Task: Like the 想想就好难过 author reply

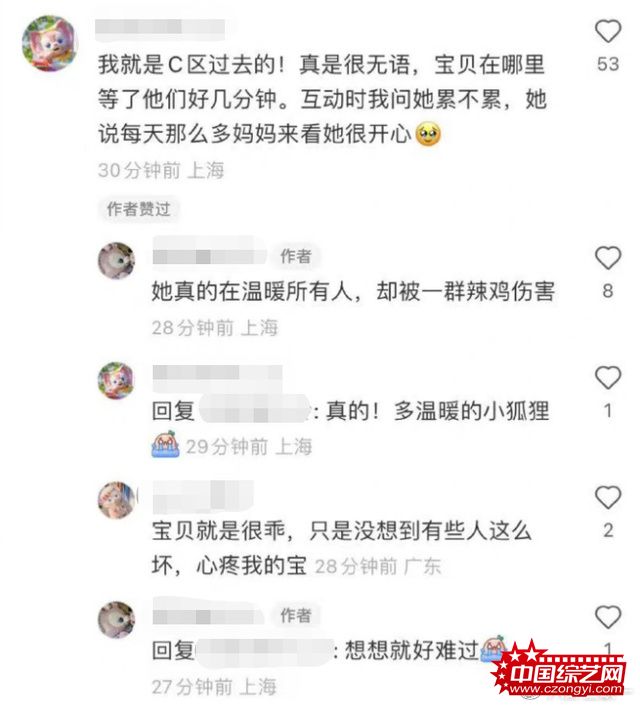Action: pyautogui.click(x=607, y=617)
